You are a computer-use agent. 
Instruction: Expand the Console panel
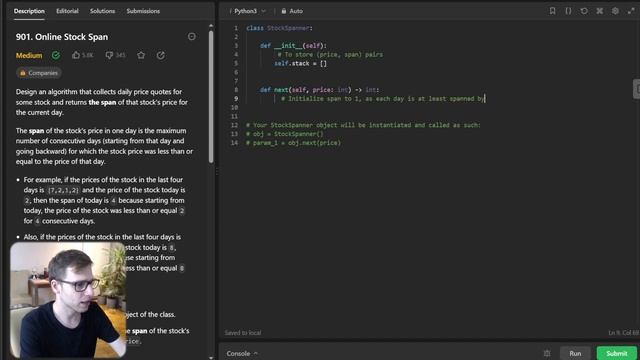coord(242,353)
